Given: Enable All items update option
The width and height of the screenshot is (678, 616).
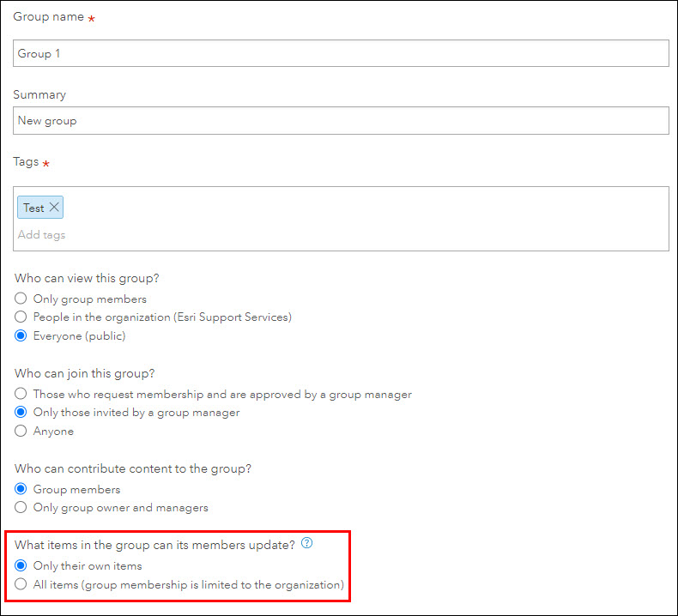Looking at the screenshot, I should coord(21,585).
